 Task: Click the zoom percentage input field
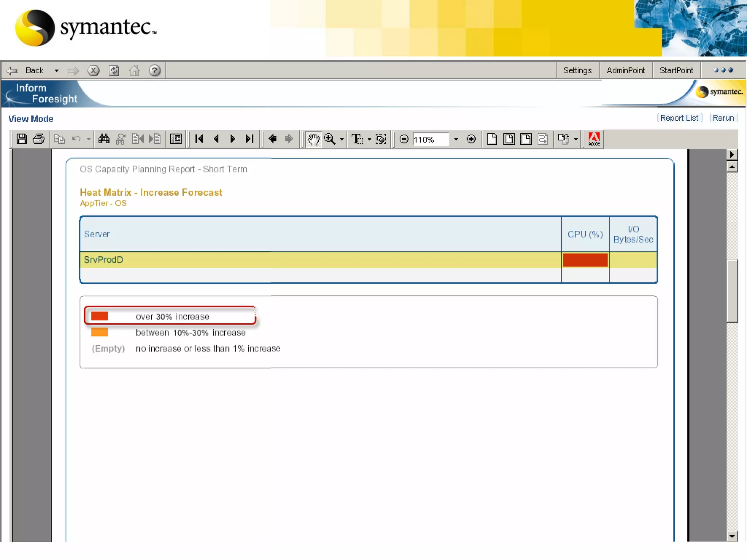click(x=430, y=139)
